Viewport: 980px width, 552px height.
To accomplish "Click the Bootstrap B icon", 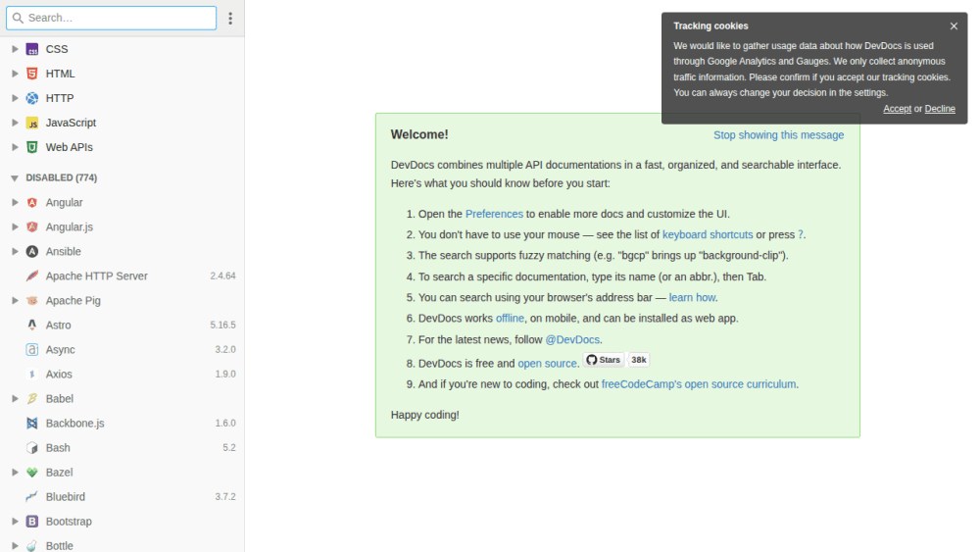I will (x=32, y=522).
